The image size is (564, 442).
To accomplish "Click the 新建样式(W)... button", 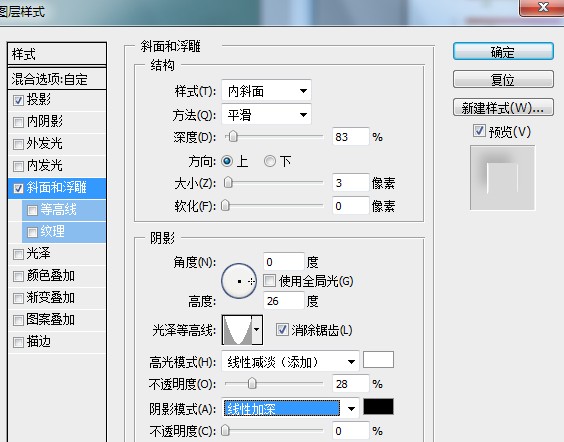I will [503, 108].
